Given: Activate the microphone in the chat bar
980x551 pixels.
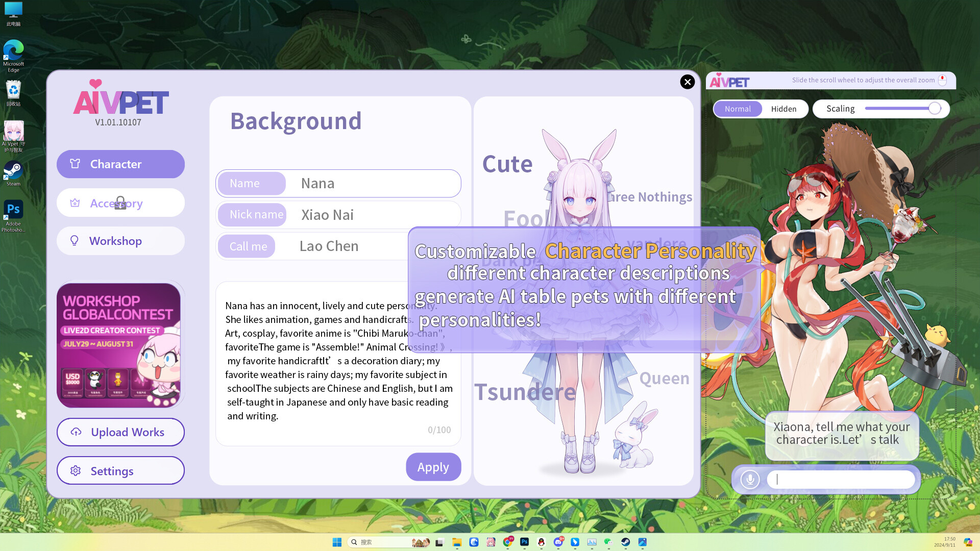Looking at the screenshot, I should (749, 479).
